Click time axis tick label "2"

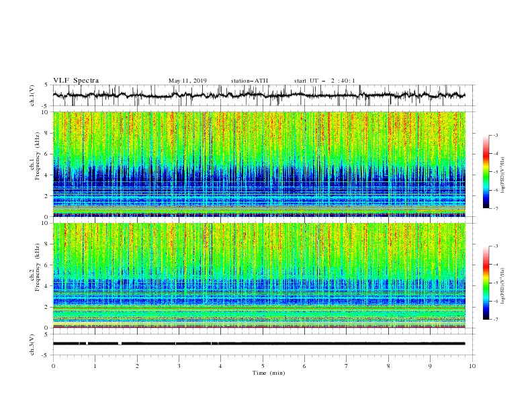click(137, 366)
